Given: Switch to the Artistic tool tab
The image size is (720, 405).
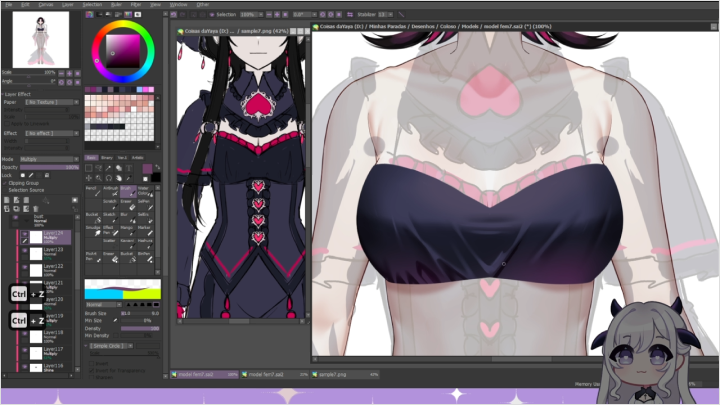Looking at the screenshot, I should tap(138, 158).
